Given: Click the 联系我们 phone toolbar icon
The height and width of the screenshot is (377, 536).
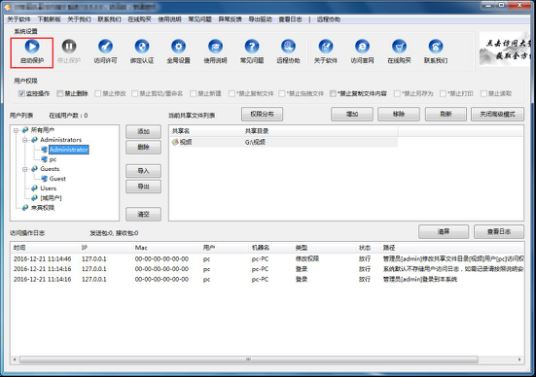Looking at the screenshot, I should 436,46.
